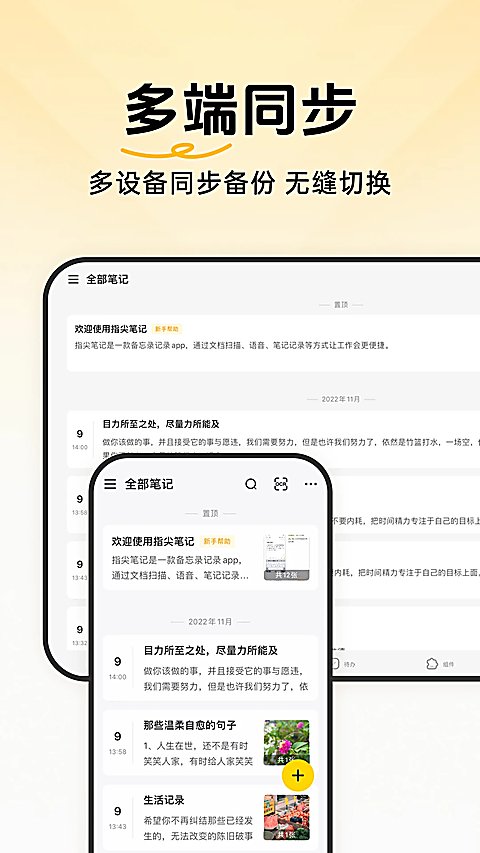This screenshot has width=480, height=853.
Task: Open the three-dot more options menu
Action: [311, 484]
